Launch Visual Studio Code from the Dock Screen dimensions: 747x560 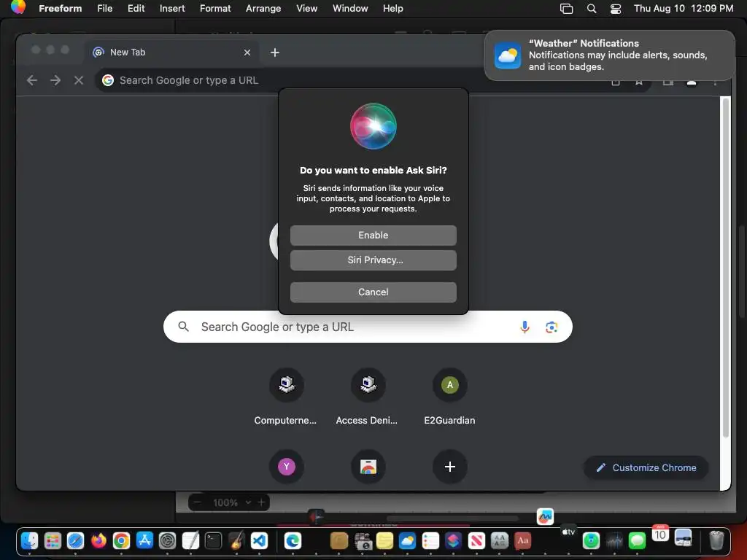point(259,540)
